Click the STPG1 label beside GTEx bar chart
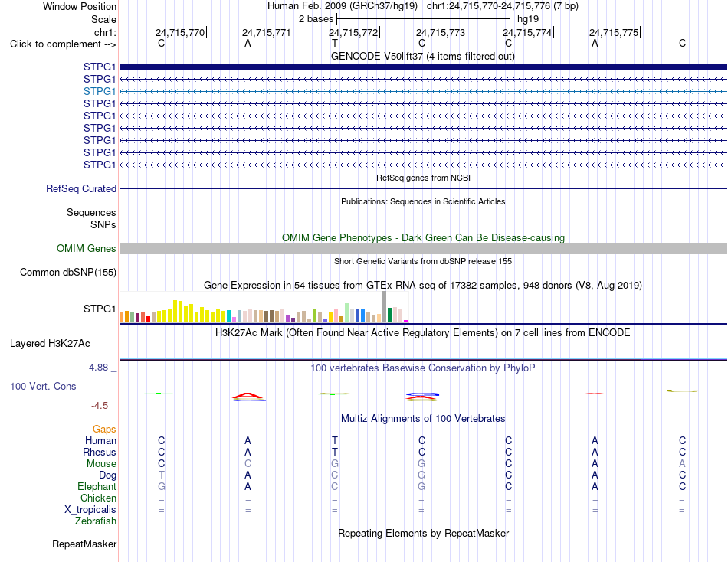Image resolution: width=728 pixels, height=562 pixels. [100, 309]
